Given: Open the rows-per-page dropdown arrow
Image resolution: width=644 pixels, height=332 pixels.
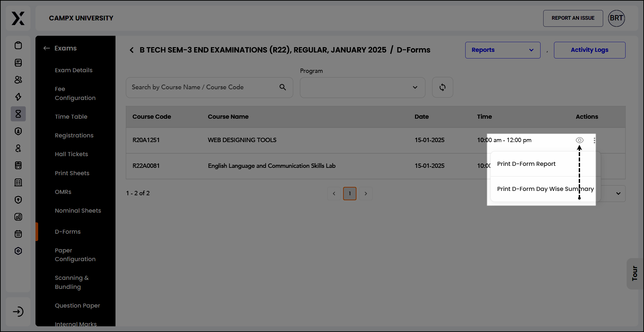Looking at the screenshot, I should click(619, 194).
